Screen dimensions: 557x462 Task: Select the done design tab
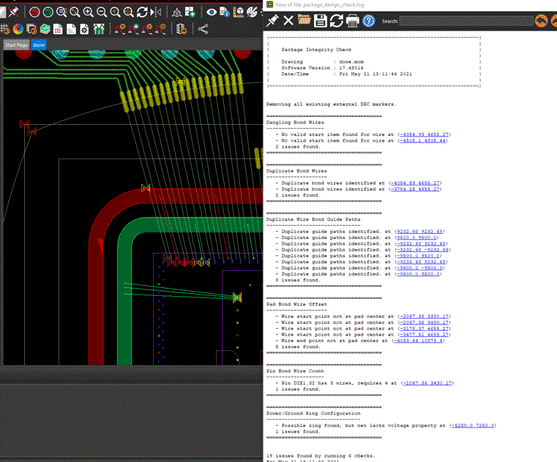point(39,45)
